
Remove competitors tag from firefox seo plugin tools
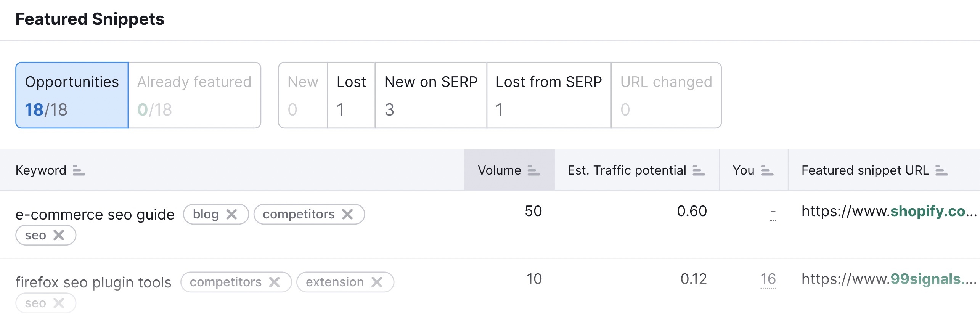pos(275,282)
